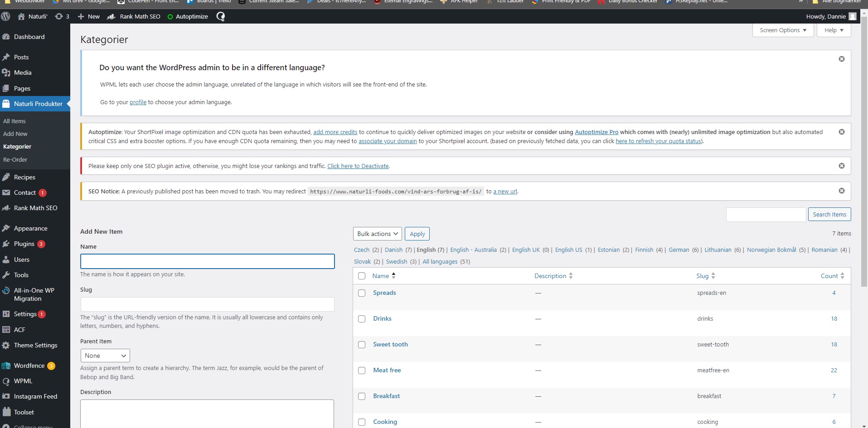Check the Sweet tooth row checkbox

[x=362, y=345]
